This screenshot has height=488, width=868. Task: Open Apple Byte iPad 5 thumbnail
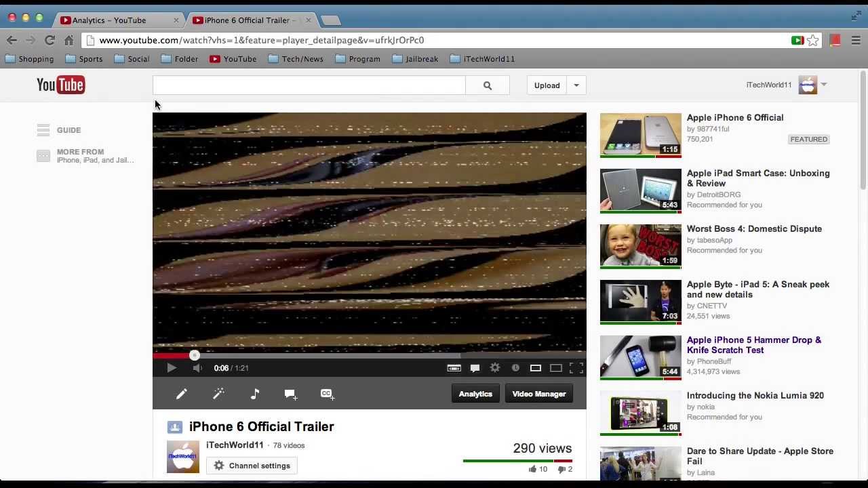pyautogui.click(x=641, y=302)
